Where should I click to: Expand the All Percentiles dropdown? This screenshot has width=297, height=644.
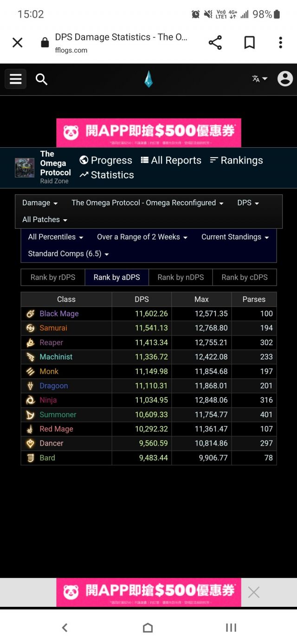55,237
